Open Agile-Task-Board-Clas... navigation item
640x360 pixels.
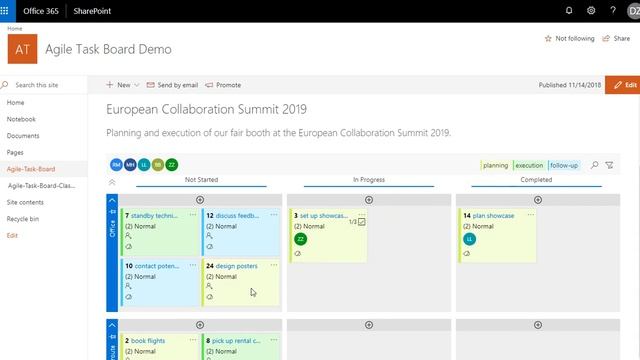tap(42, 186)
